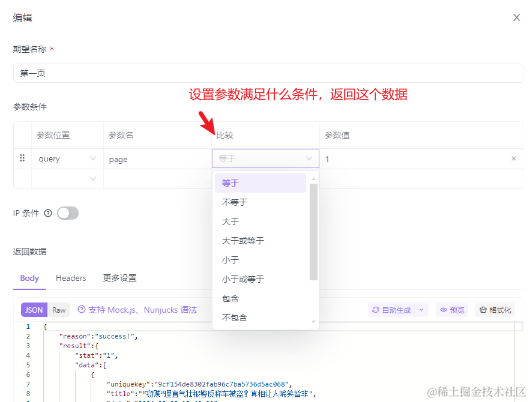Select 不等于 in the comparison list
This screenshot has height=402, width=530.
(x=260, y=202)
